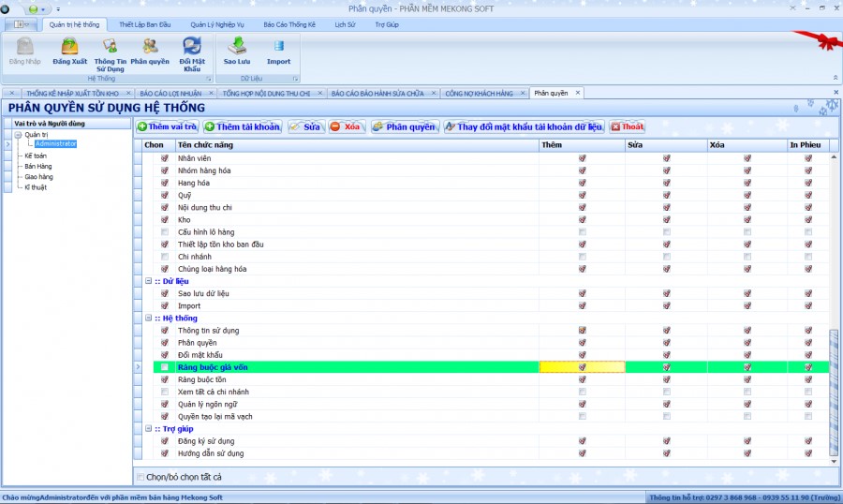
Task: Click the Sao lưu dữ liệu row text
Action: (203, 293)
